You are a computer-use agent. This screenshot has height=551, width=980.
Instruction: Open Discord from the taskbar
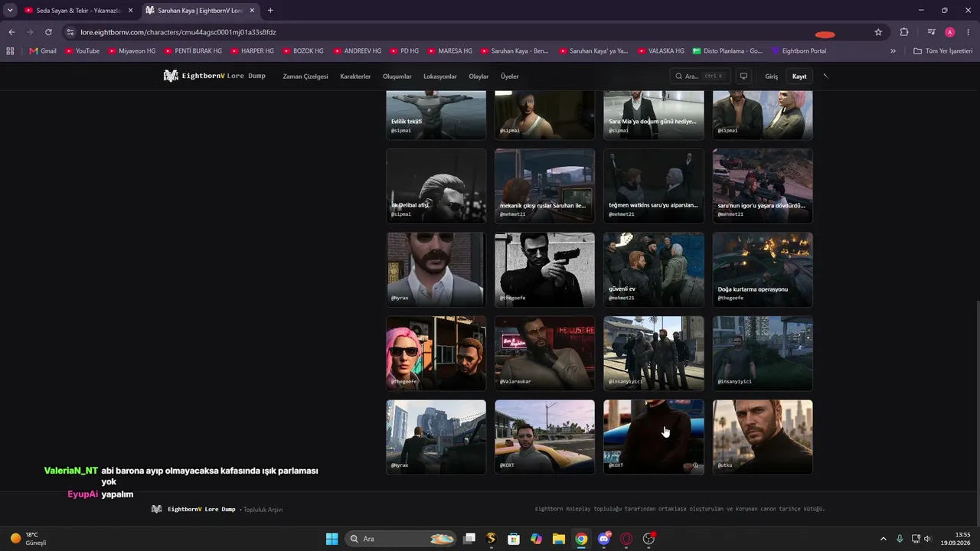[604, 539]
